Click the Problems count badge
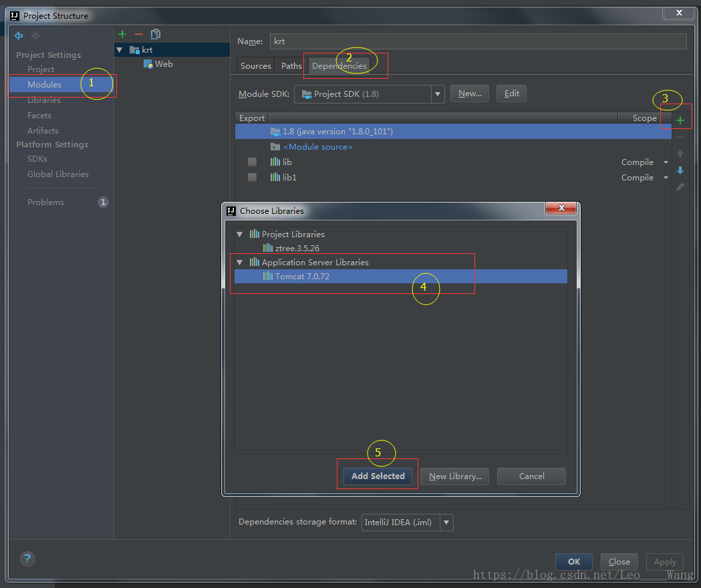701x588 pixels. point(103,202)
